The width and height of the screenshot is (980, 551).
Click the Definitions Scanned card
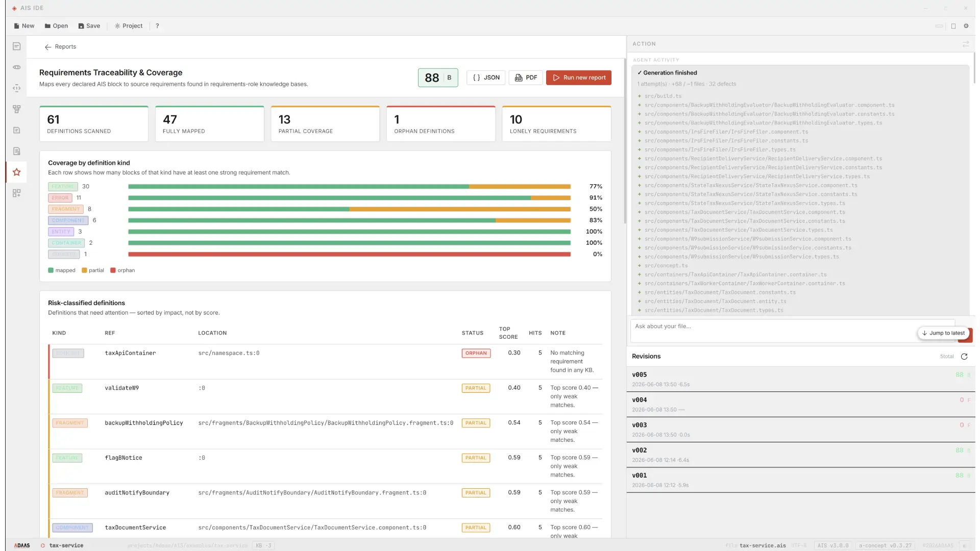point(94,124)
